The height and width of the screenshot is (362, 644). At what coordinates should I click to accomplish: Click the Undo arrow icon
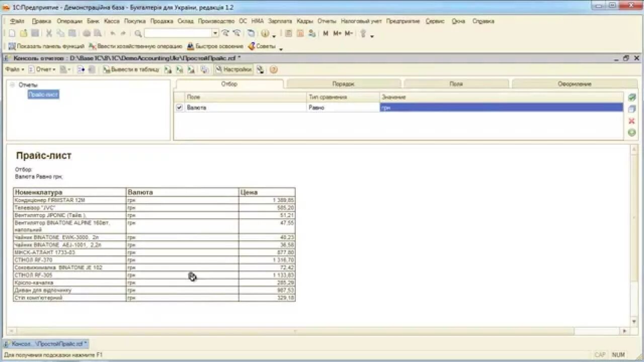tap(112, 34)
